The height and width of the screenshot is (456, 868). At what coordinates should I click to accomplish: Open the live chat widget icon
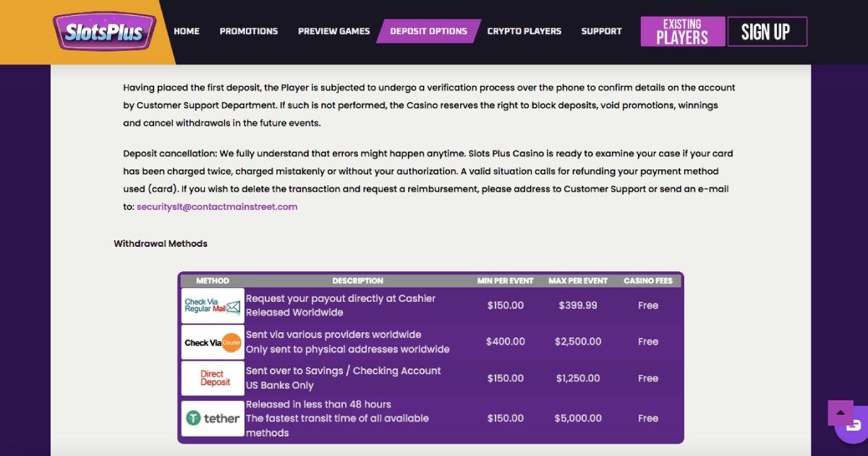pyautogui.click(x=854, y=426)
